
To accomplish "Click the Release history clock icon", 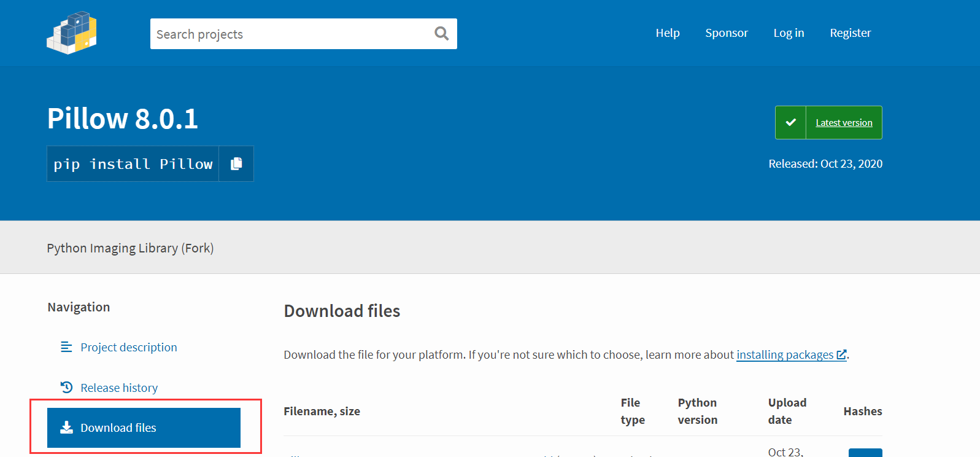I will (66, 388).
